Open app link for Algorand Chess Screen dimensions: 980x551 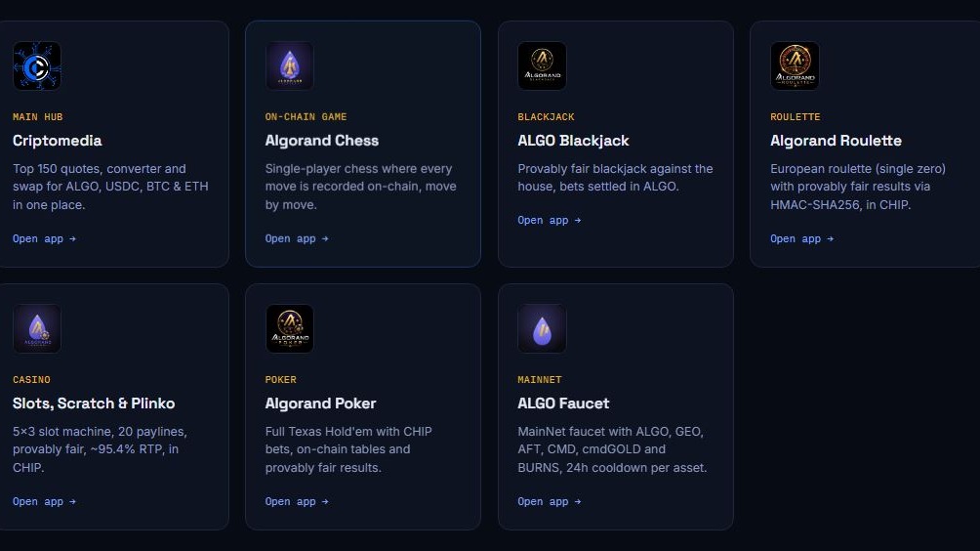pos(297,238)
